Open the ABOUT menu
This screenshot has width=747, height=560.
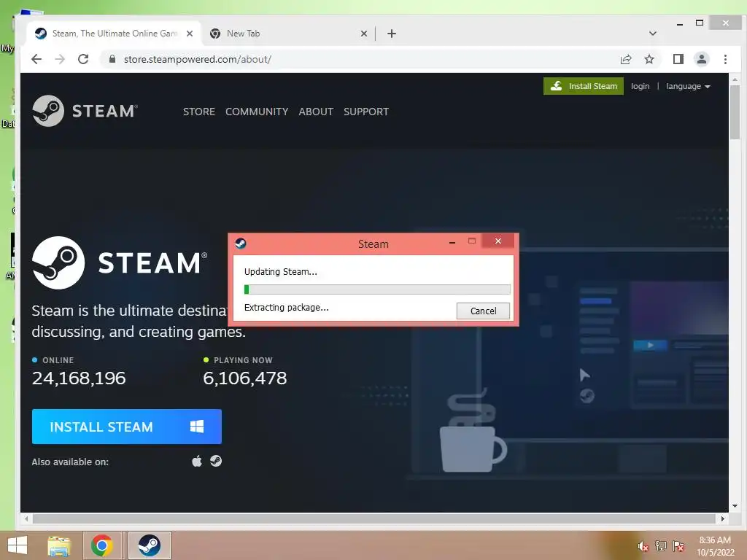316,112
